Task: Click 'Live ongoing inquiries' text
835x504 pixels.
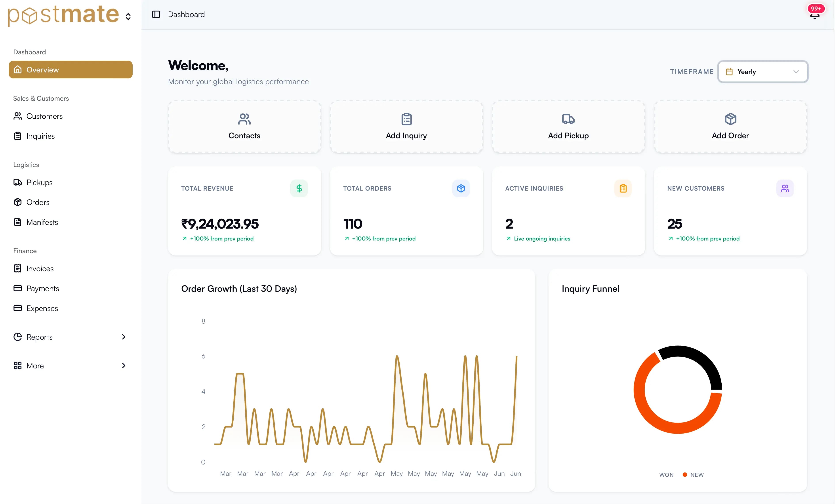Action: click(x=542, y=239)
